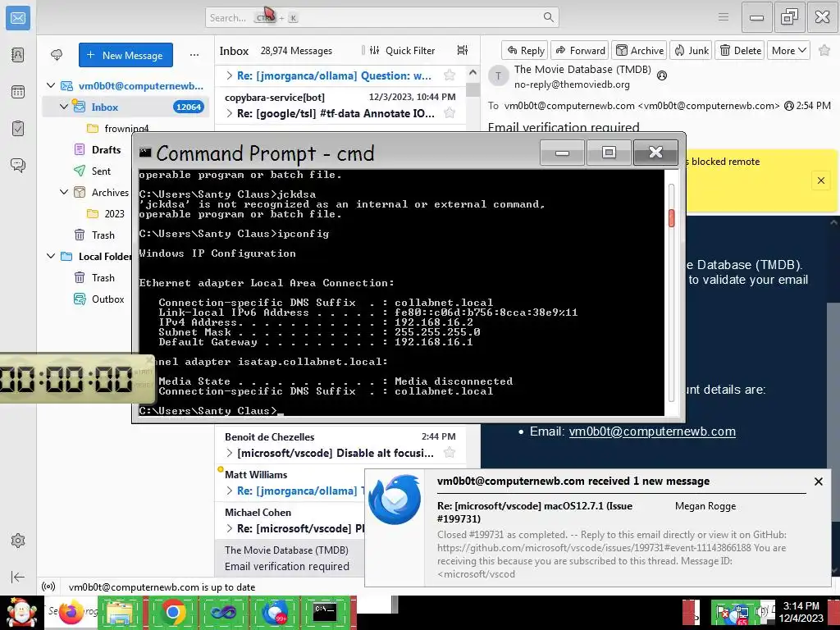The width and height of the screenshot is (840, 630).
Task: Open the Mail space in Thunderbird sidebar
Action: [18, 18]
